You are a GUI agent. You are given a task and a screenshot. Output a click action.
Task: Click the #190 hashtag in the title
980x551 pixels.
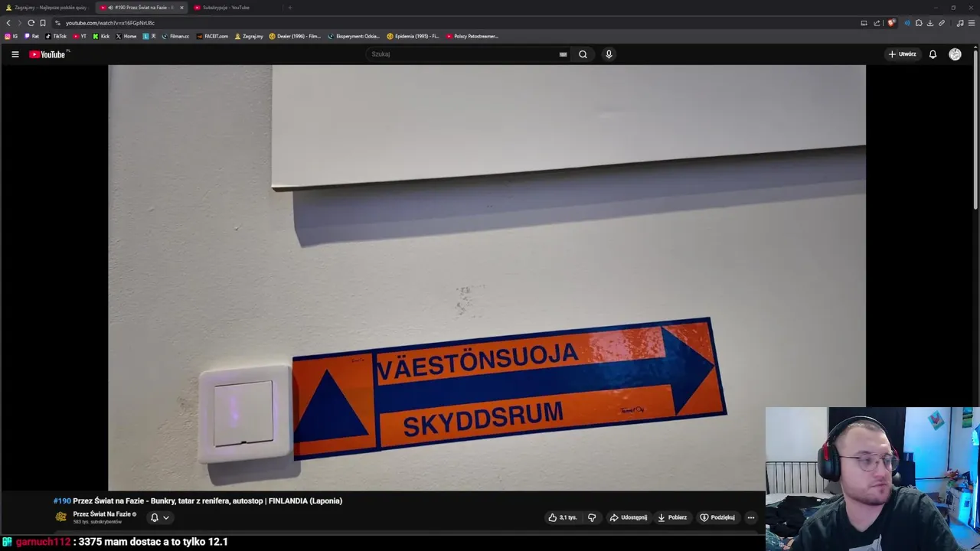coord(62,500)
